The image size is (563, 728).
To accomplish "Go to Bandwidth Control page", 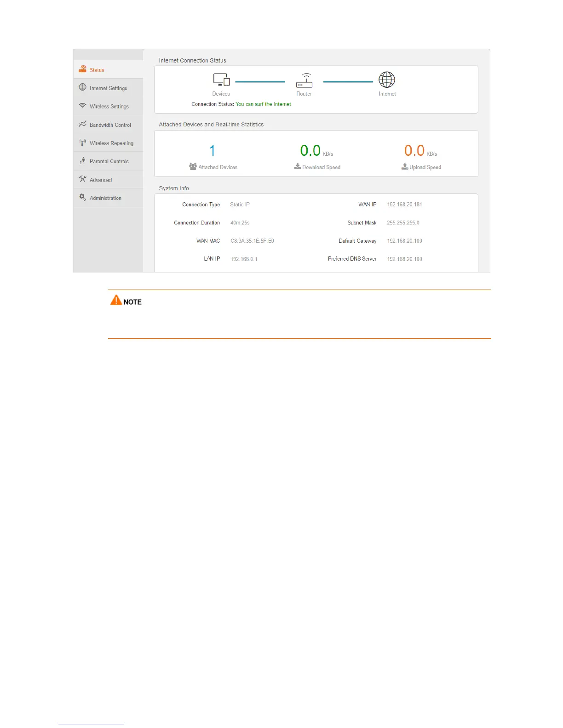I will click(x=108, y=125).
